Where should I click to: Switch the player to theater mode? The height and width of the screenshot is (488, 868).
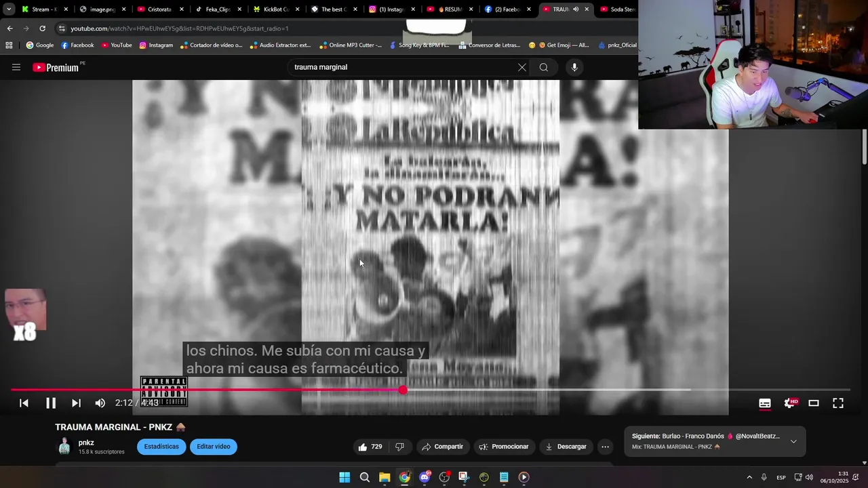814,403
